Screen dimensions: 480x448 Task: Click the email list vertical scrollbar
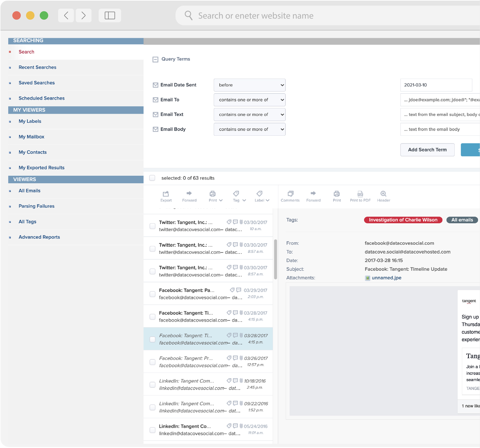276,260
